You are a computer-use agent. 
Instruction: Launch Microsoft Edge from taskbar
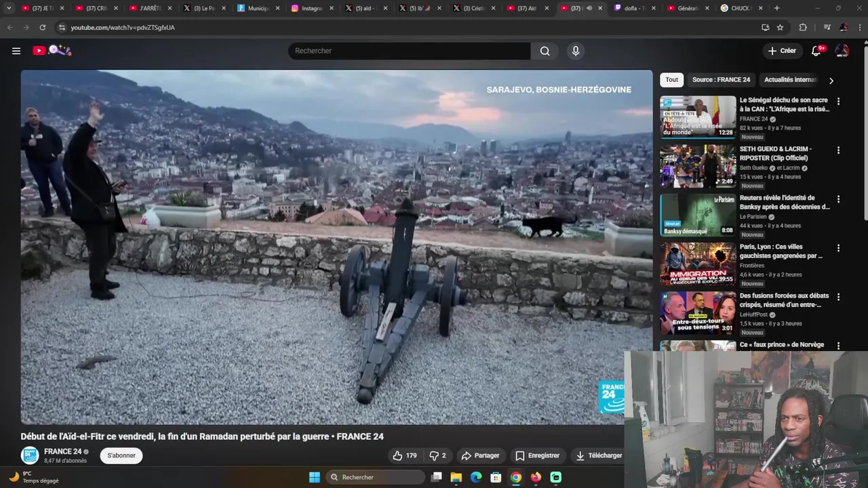click(476, 477)
